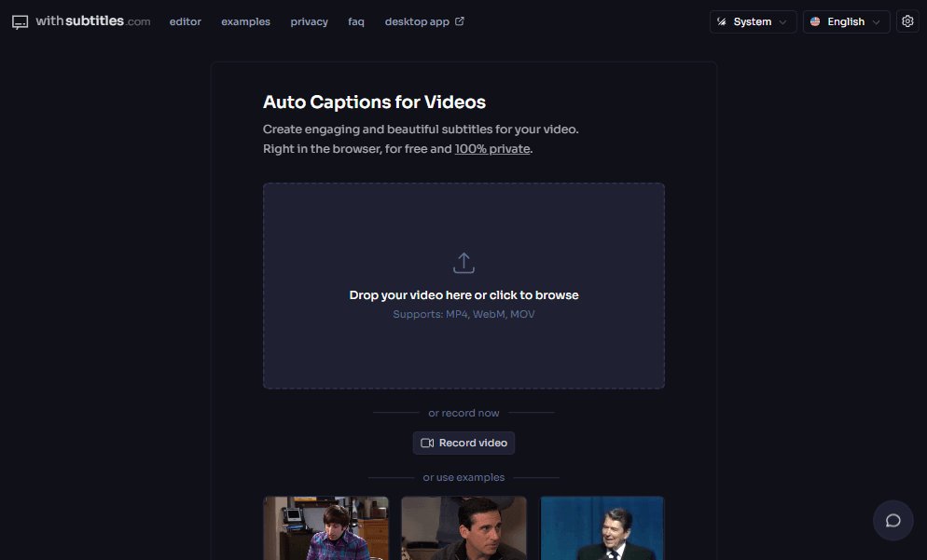The width and height of the screenshot is (927, 560).
Task: Expand the System theme dropdown
Action: click(753, 21)
